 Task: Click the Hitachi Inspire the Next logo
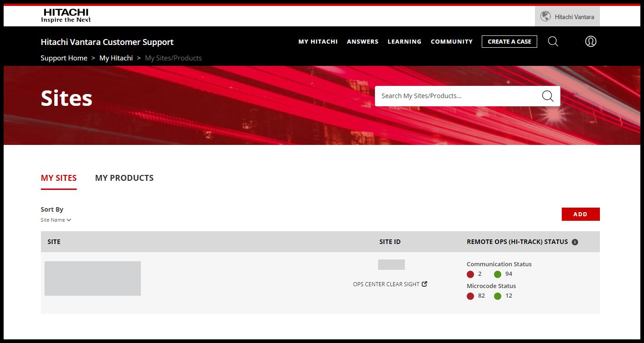pos(66,15)
